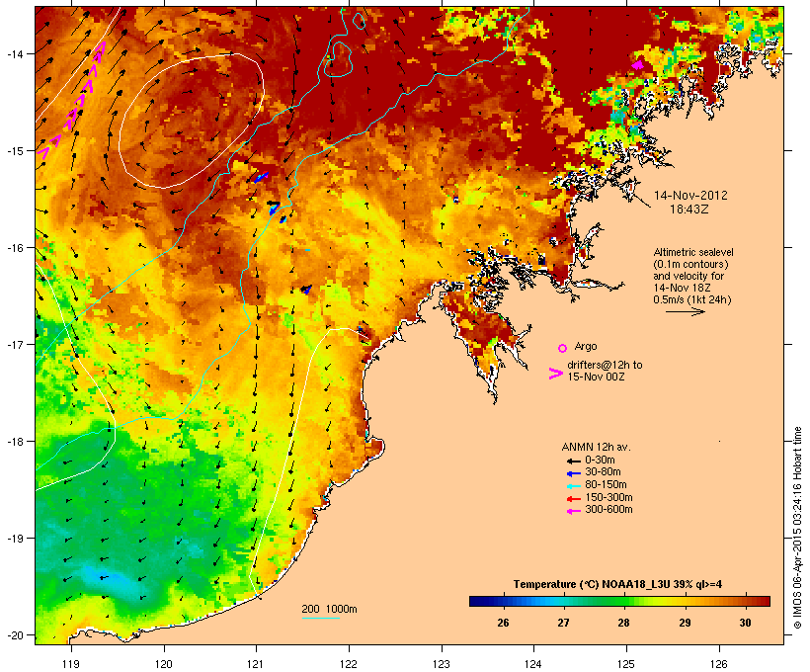810x672 pixels.
Task: Click the '30-80m' depth legend label
Action: [603, 472]
